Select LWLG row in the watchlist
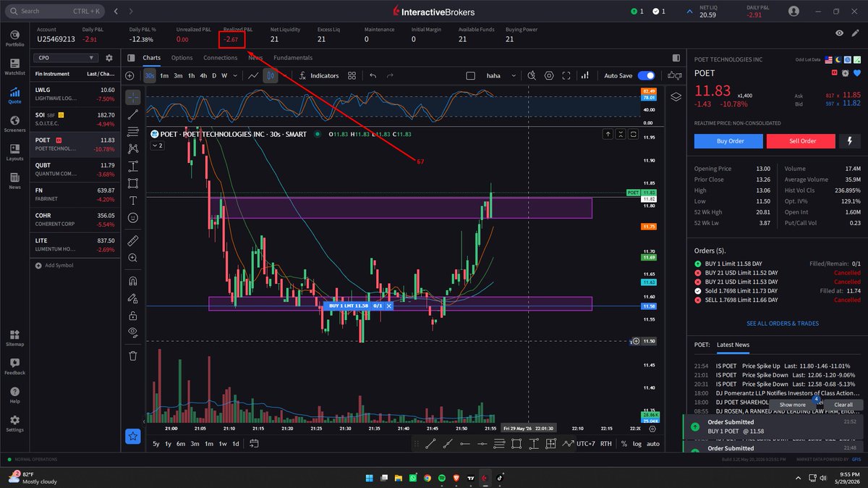The height and width of the screenshot is (488, 868). (x=75, y=94)
